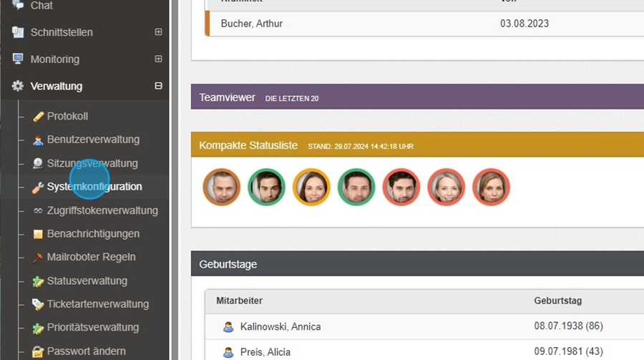
Task: Click the Mailroboter Regeln gavel icon
Action: tap(39, 258)
